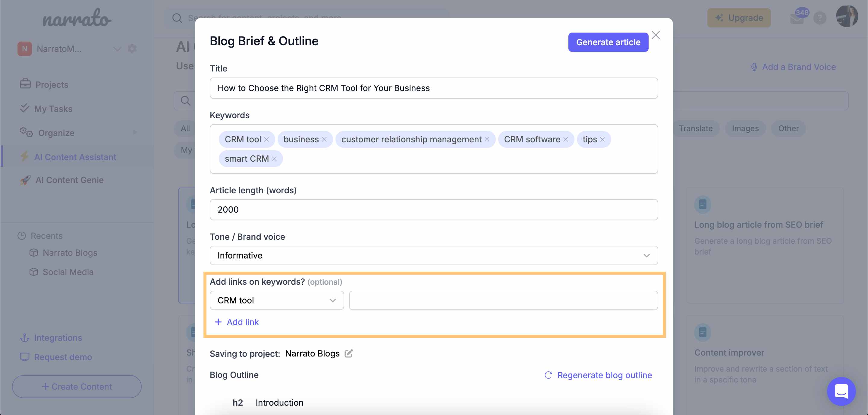The width and height of the screenshot is (868, 415).
Task: Expand the NarratoM workspace switcher chevron
Action: click(117, 49)
